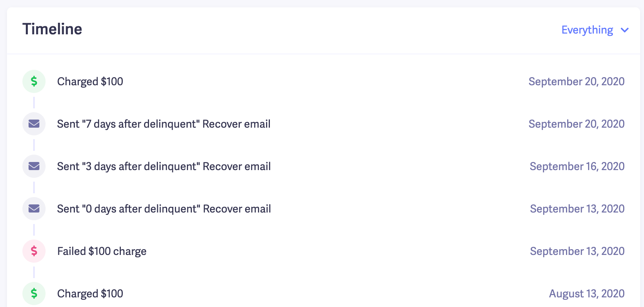
Task: Click envelope icon for "0 days after delinquent" email
Action: (34, 209)
